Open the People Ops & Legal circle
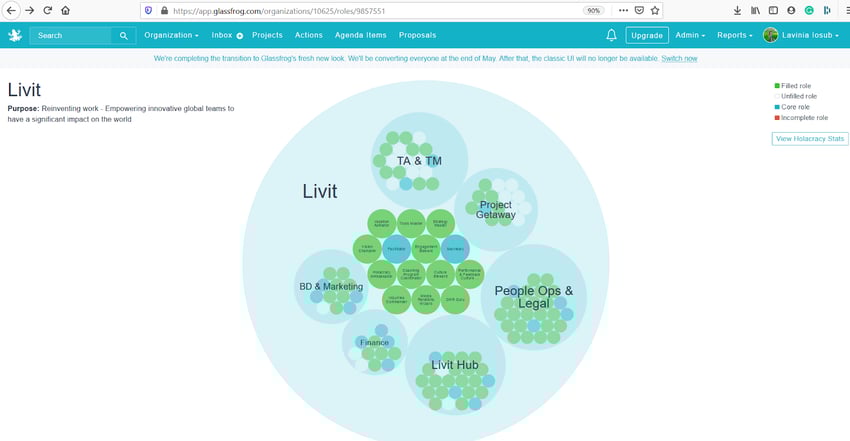This screenshot has width=850, height=441. tap(533, 297)
